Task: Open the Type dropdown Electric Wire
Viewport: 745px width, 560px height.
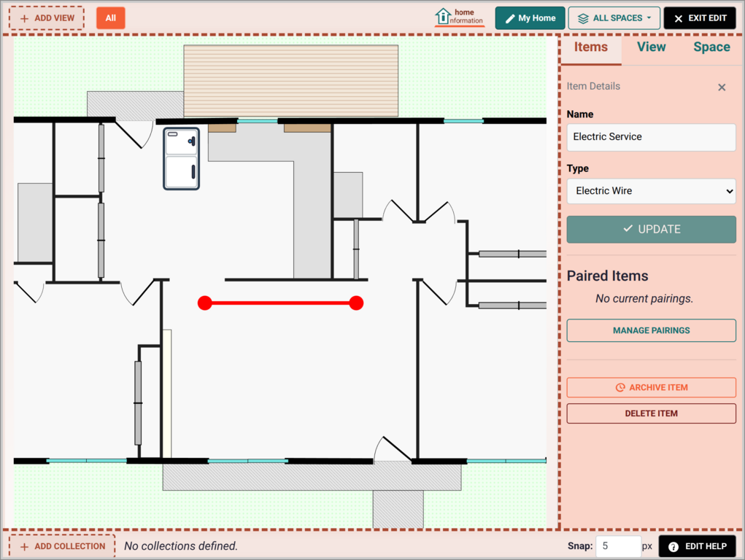Action: pos(651,191)
